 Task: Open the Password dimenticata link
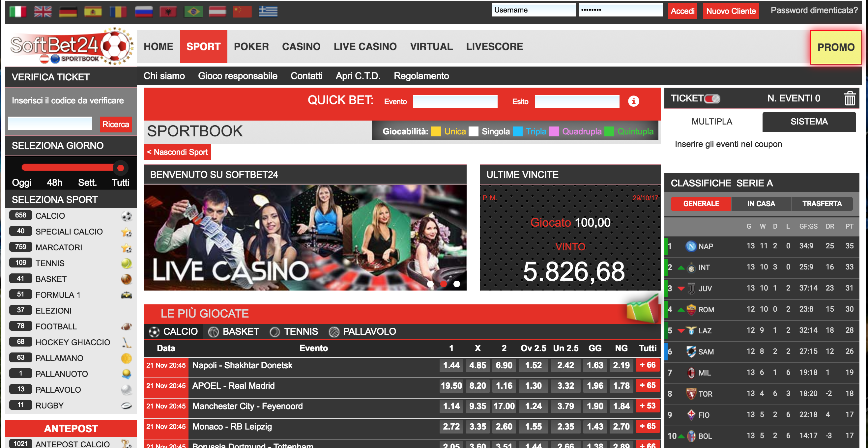click(814, 11)
